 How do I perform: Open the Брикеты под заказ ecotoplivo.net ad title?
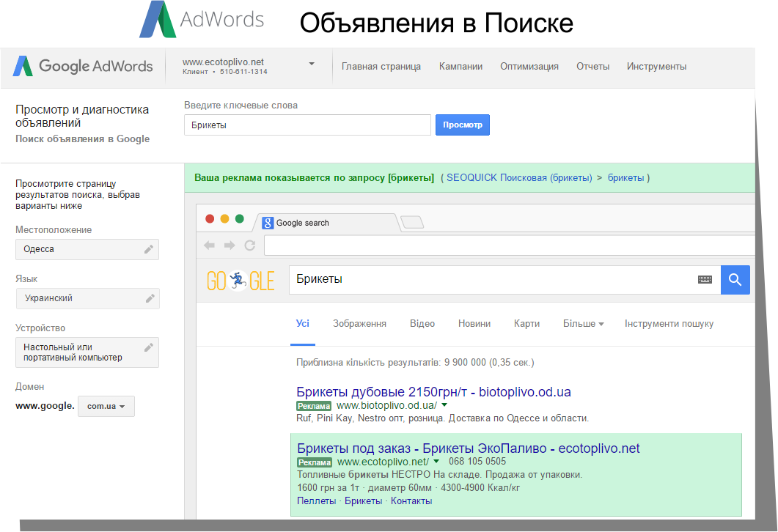[469, 448]
